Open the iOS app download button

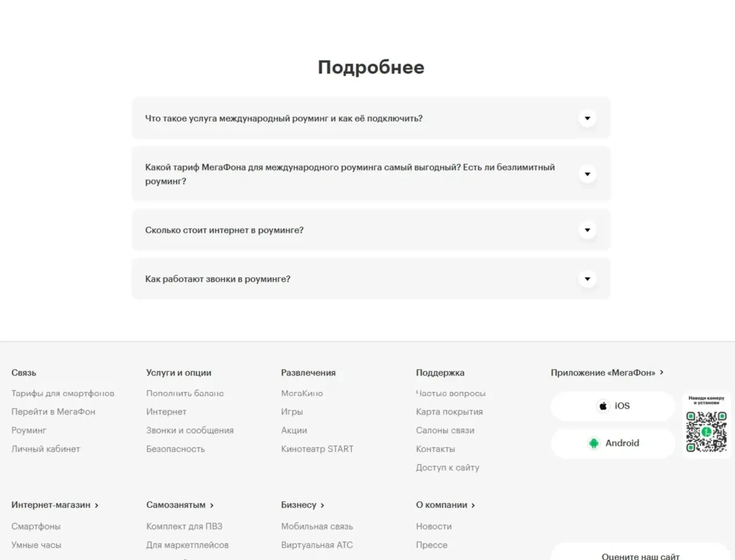tap(613, 406)
